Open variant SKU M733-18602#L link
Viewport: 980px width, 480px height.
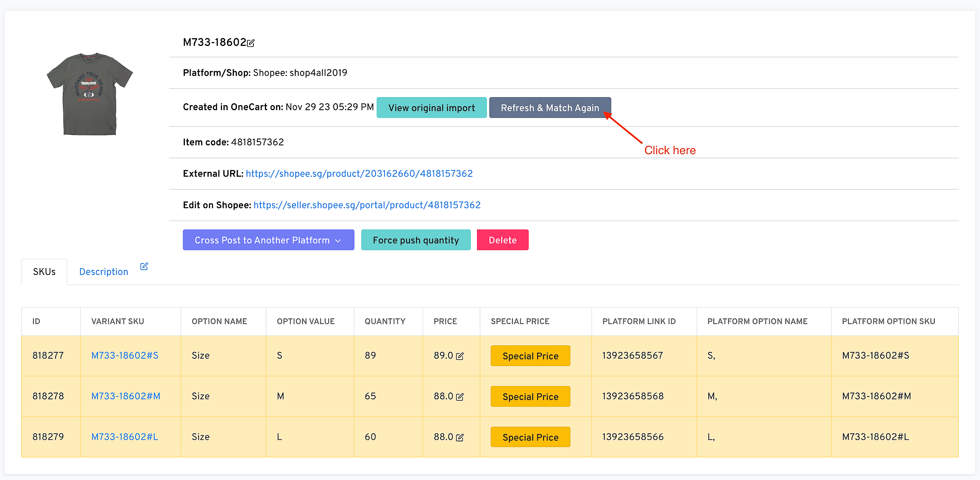coord(124,436)
